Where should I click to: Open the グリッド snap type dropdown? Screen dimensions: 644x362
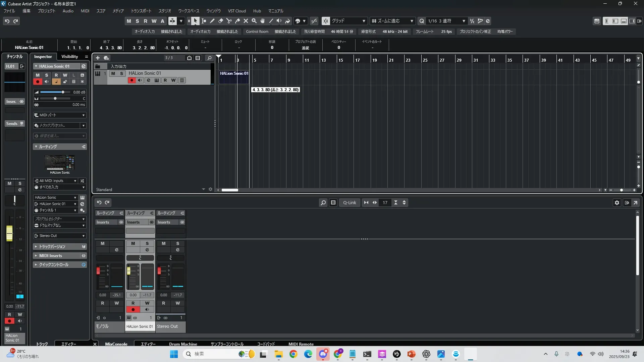click(364, 21)
